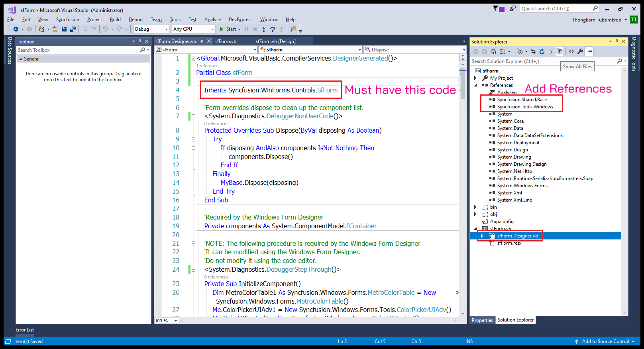
Task: Click the Step Into debug icon
Action: (264, 29)
